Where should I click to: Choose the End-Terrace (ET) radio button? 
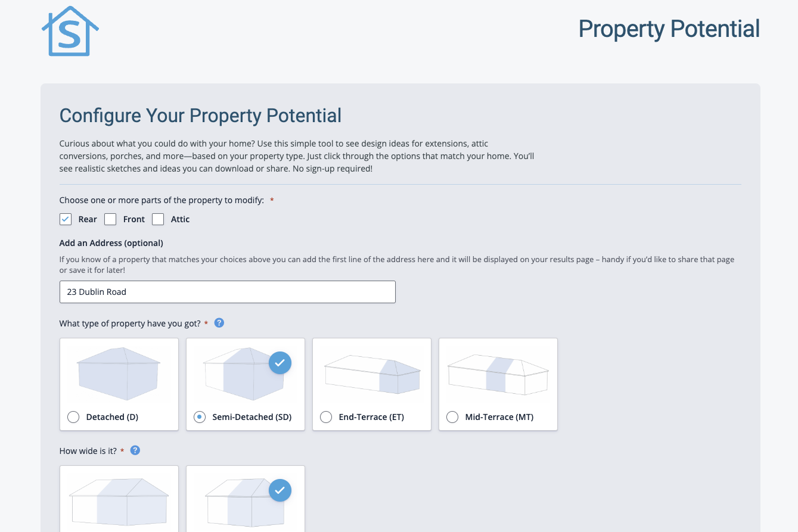tap(326, 417)
